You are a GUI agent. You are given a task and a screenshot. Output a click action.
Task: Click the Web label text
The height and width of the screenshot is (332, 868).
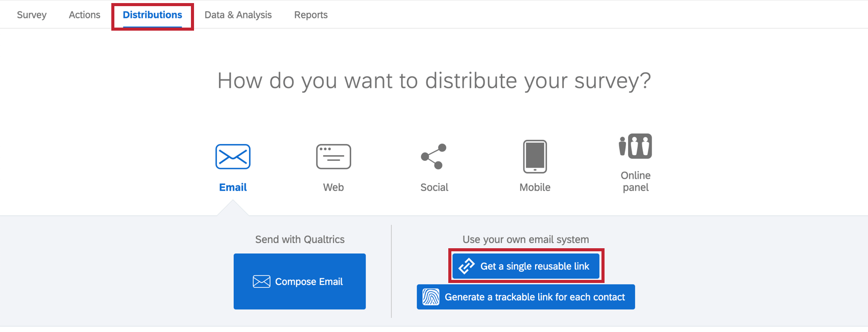coord(333,187)
